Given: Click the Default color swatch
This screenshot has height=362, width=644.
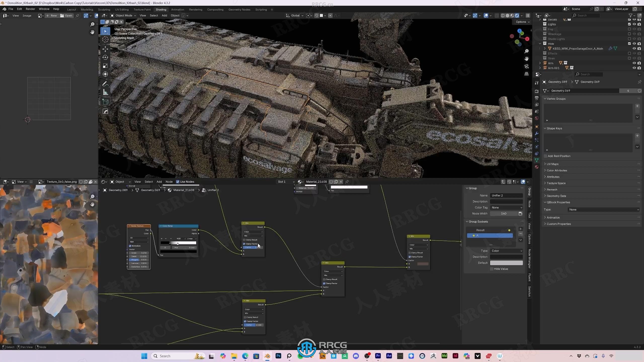Looking at the screenshot, I should click(x=506, y=263).
